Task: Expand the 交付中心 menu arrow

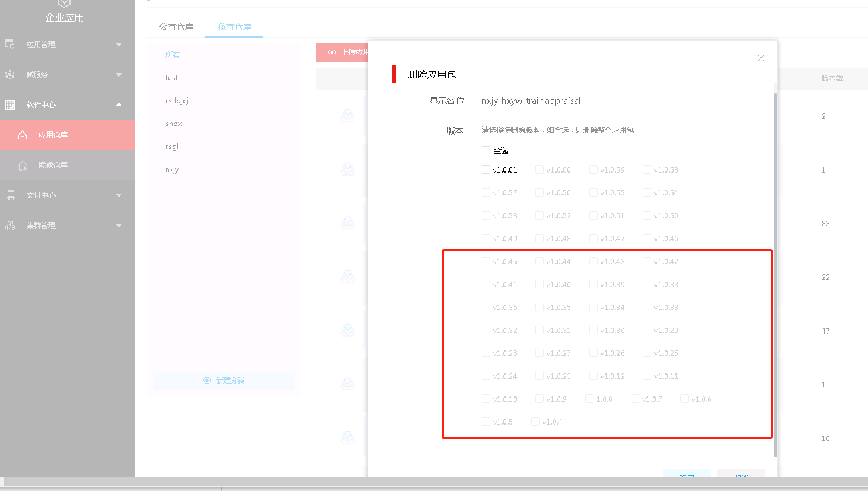Action: click(x=119, y=195)
